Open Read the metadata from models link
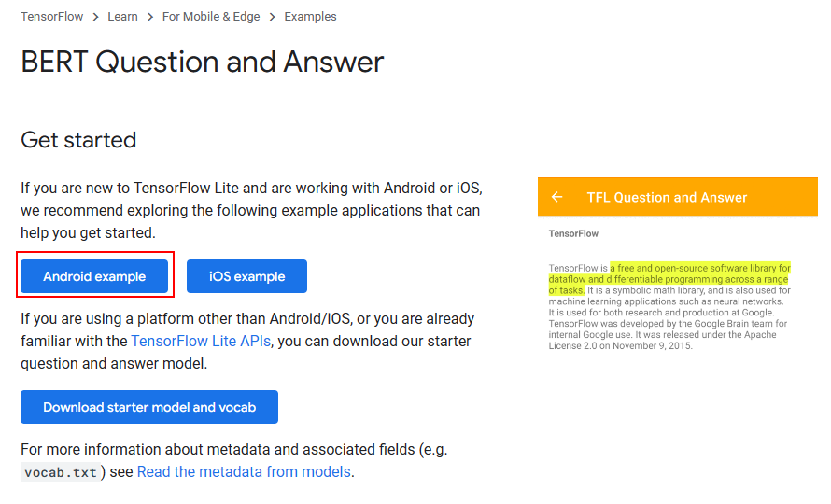Image resolution: width=831 pixels, height=504 pixels. (244, 471)
